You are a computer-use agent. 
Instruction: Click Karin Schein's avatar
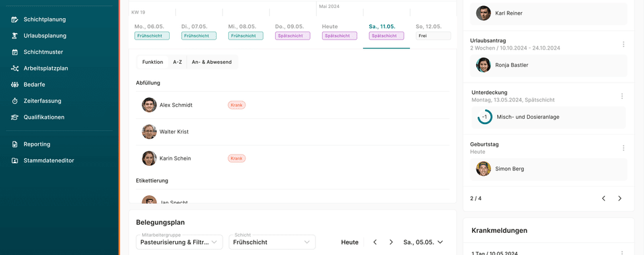149,158
